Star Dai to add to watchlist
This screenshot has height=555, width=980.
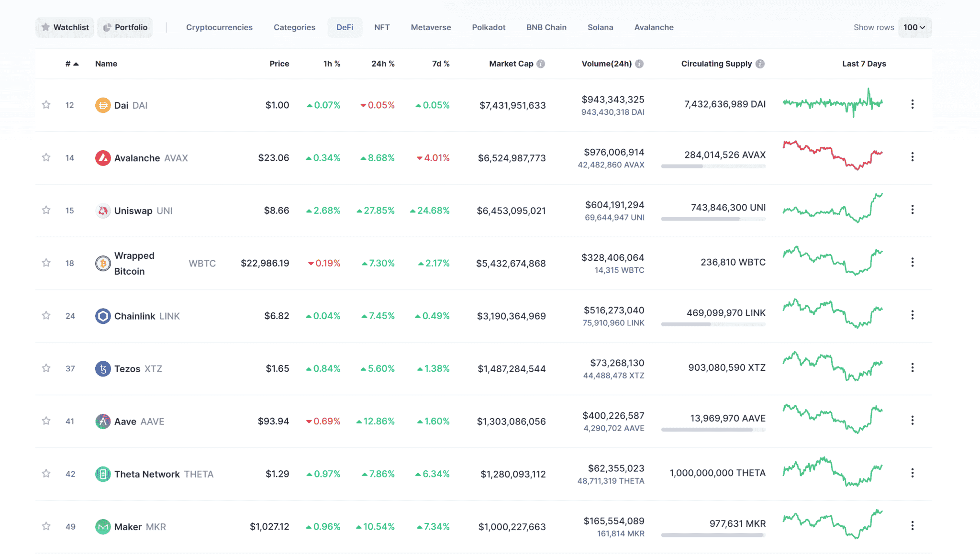pos(46,104)
